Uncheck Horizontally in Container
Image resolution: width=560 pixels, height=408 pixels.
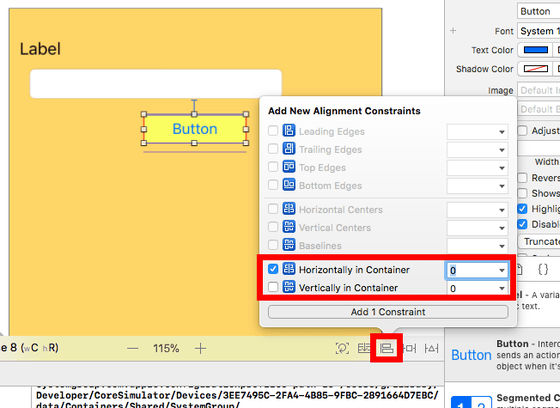click(273, 269)
